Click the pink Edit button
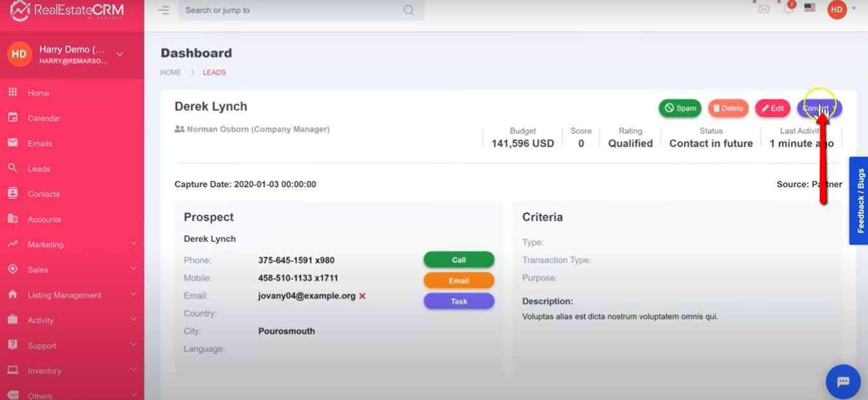The image size is (868, 400). (772, 108)
